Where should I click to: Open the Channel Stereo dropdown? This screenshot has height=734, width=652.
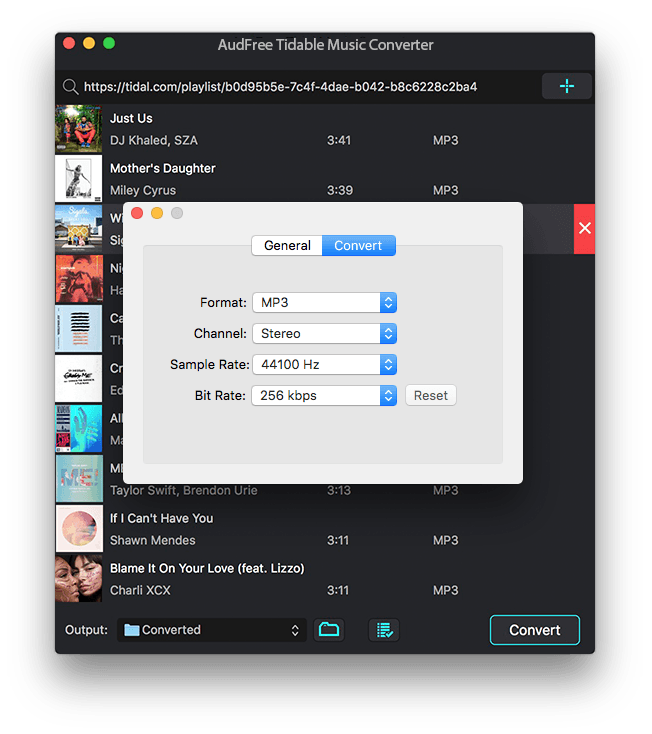[x=324, y=333]
